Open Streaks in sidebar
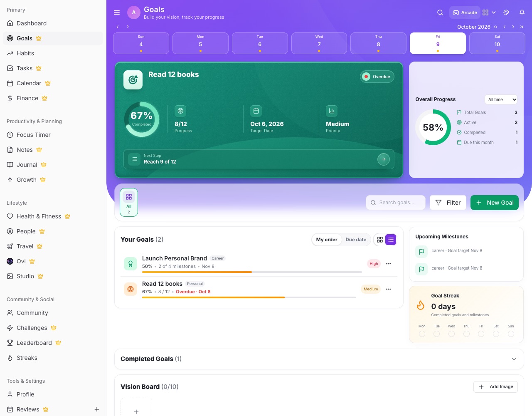Image resolution: width=532 pixels, height=416 pixels. pos(53,358)
